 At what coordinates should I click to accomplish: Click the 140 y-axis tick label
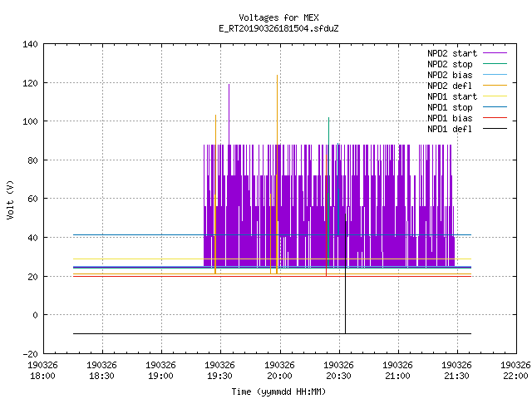30,44
